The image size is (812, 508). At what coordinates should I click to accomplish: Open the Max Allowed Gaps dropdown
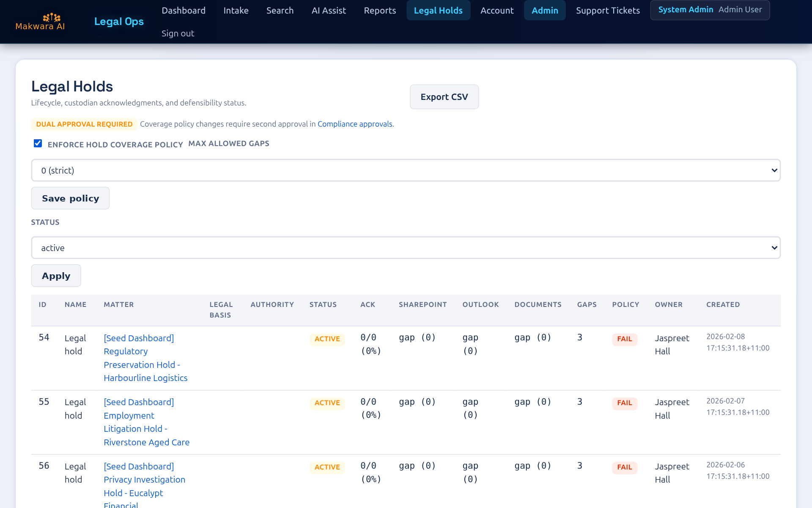coord(406,170)
